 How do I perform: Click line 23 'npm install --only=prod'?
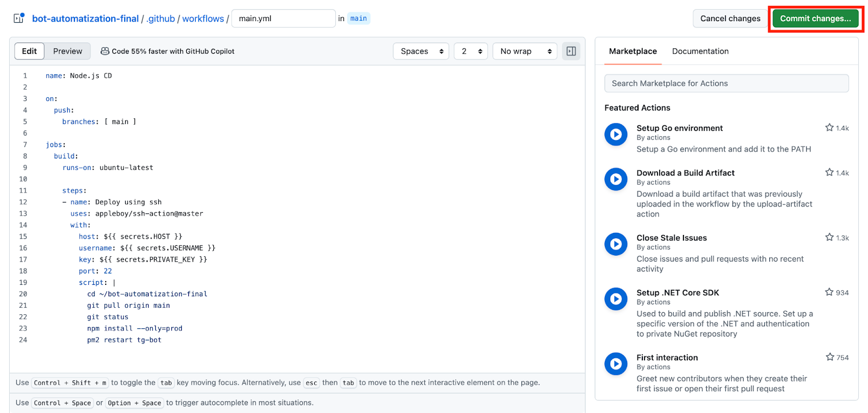(x=135, y=328)
